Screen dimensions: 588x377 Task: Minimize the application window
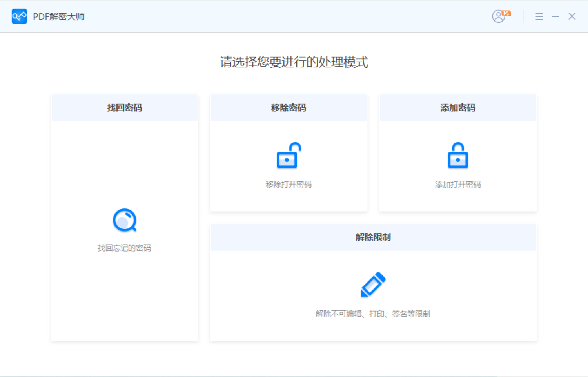pyautogui.click(x=555, y=16)
